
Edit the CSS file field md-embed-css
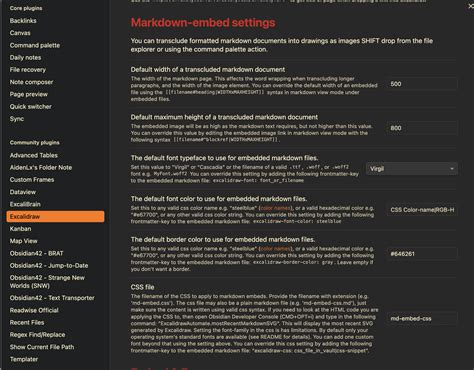(x=422, y=318)
